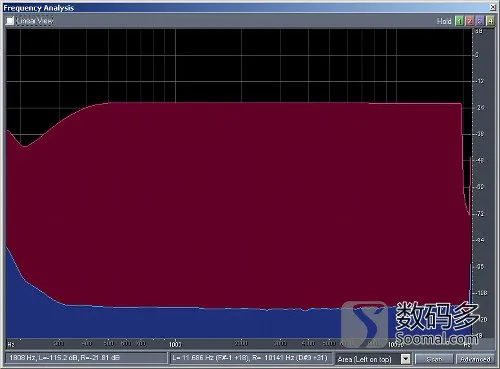500x369 pixels.
Task: Click the Scan button
Action: [434, 359]
